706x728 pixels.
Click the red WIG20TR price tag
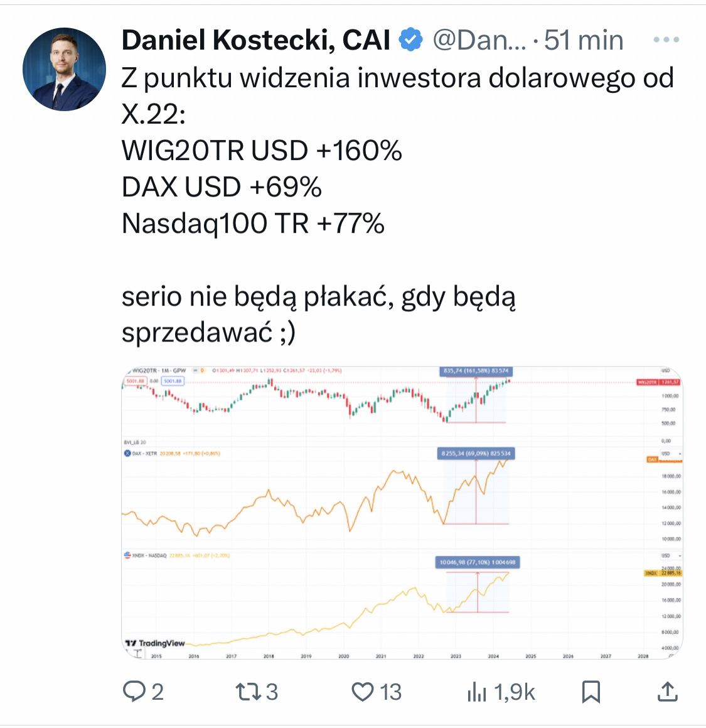pos(658,382)
